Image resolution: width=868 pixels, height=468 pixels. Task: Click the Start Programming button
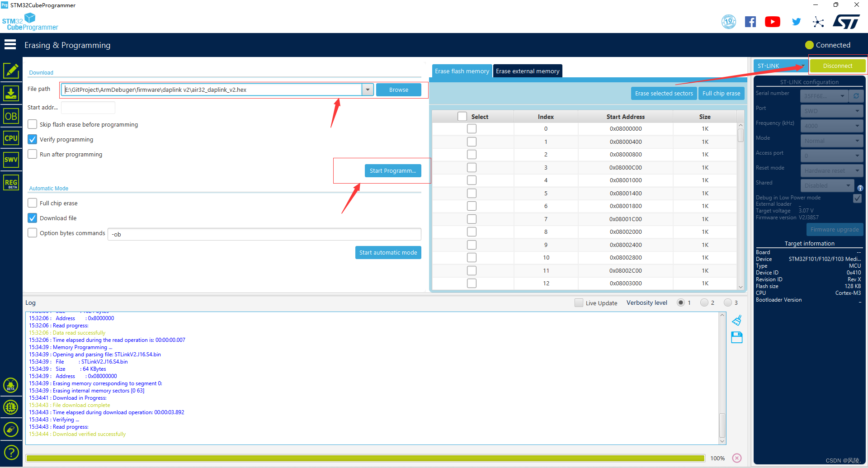(393, 170)
